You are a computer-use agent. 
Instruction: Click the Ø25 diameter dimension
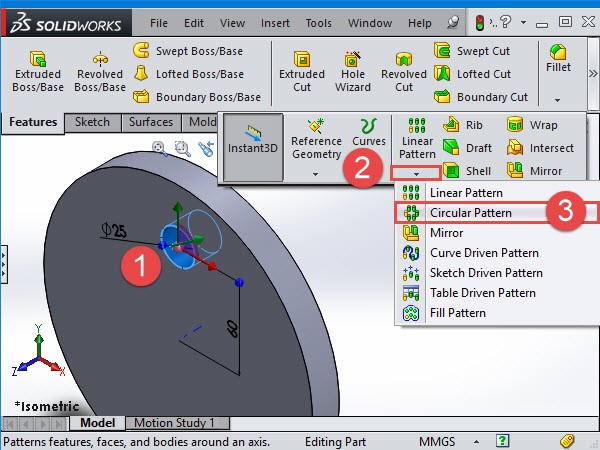click(x=114, y=230)
